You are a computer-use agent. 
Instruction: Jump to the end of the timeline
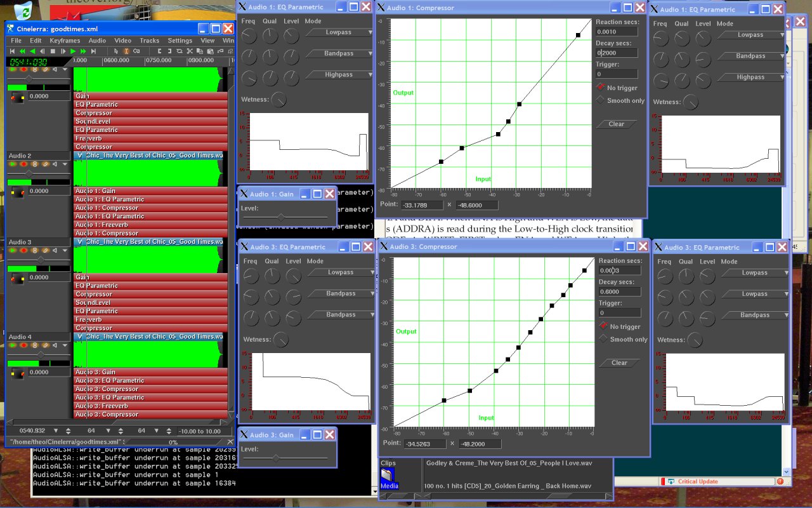[93, 51]
